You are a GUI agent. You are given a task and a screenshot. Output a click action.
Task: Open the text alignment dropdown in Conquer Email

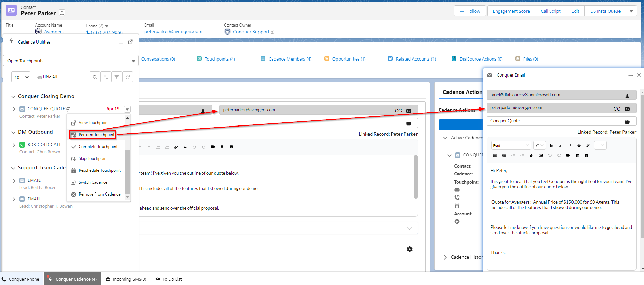click(x=600, y=145)
